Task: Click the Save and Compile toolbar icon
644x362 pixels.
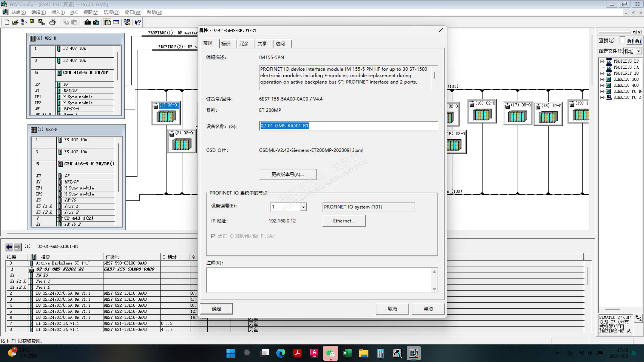Action: point(41,22)
